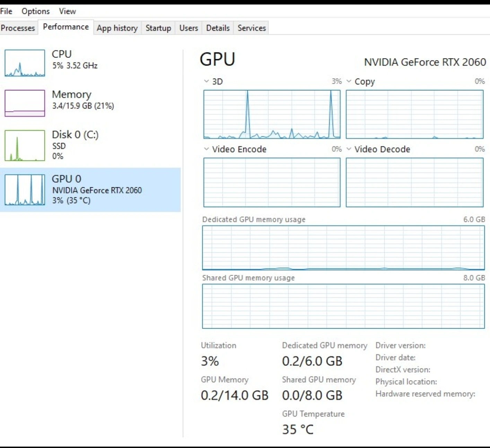Image resolution: width=490 pixels, height=448 pixels.
Task: Click the Copy engine usage graph
Action: (x=414, y=114)
